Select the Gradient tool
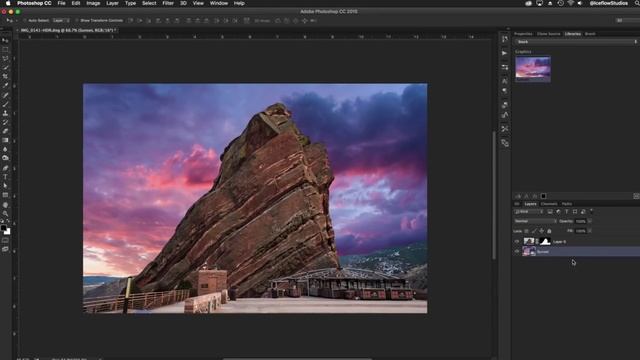The width and height of the screenshot is (640, 360). click(x=5, y=140)
